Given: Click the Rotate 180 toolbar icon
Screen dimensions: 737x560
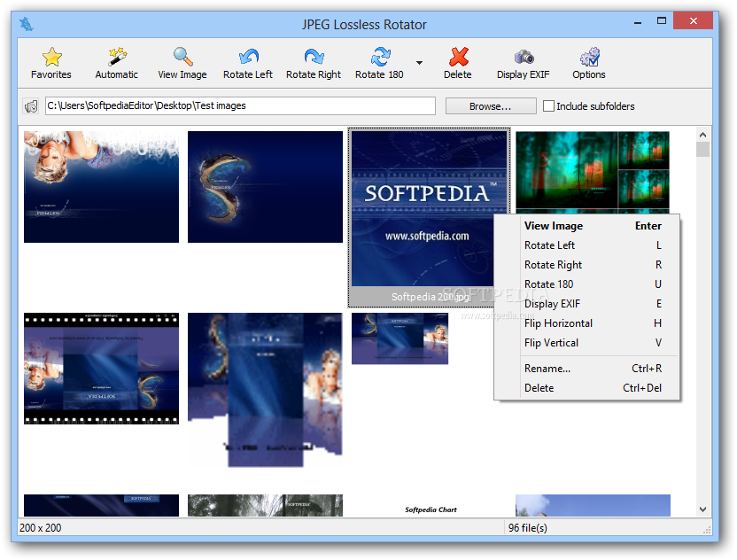Looking at the screenshot, I should tap(380, 57).
